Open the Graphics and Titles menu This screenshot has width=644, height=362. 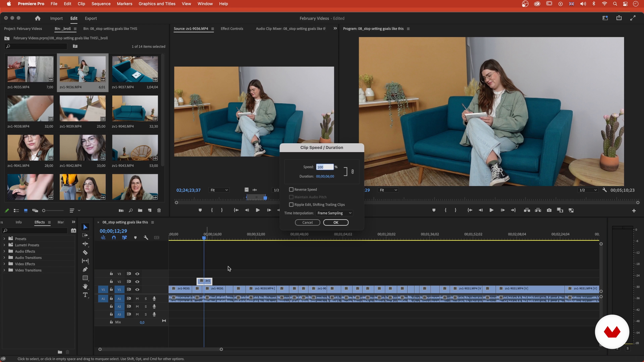tap(157, 4)
